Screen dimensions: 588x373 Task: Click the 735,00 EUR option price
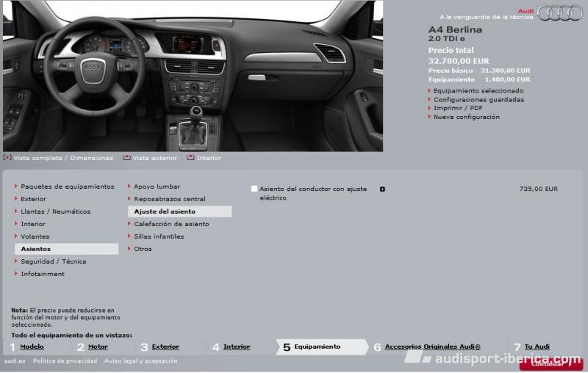[539, 189]
